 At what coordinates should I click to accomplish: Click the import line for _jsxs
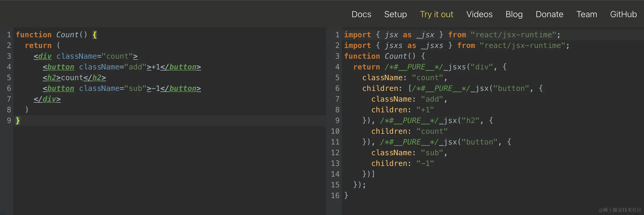click(457, 45)
